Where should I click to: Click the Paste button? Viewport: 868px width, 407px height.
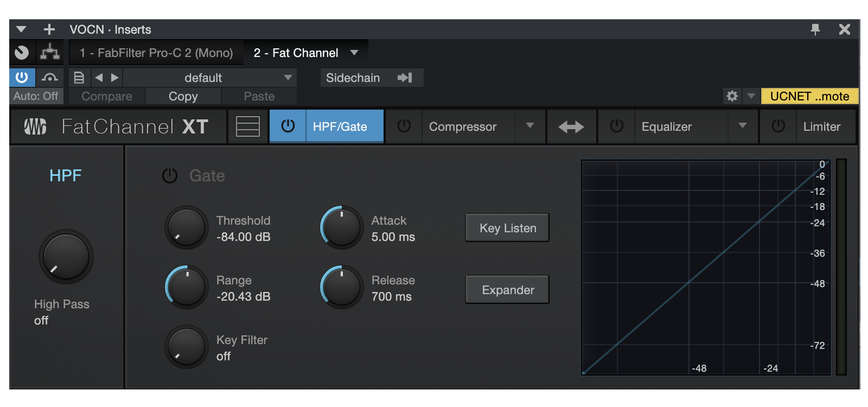pos(259,96)
